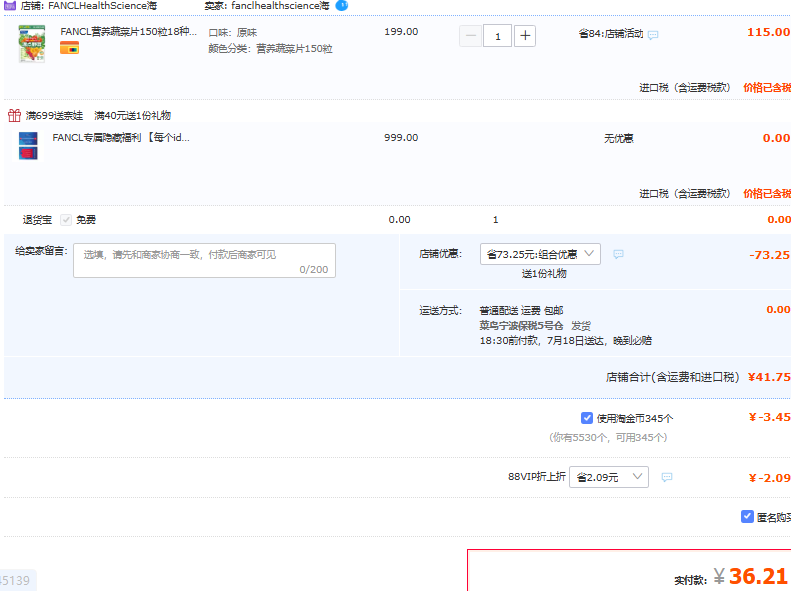Image resolution: width=791 pixels, height=591 pixels.
Task: Click the ¥-3.45 gold coin deduction
Action: pyautogui.click(x=770, y=418)
